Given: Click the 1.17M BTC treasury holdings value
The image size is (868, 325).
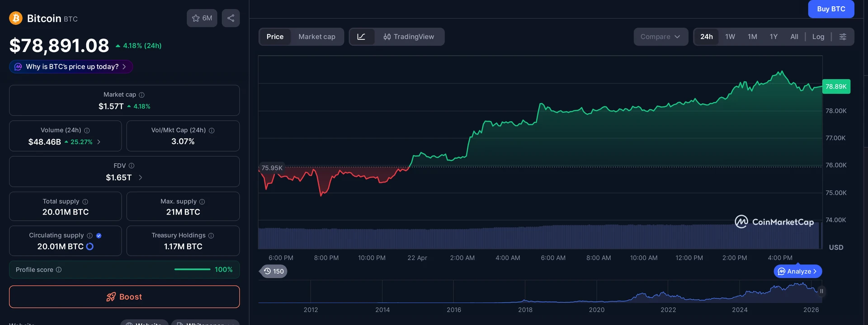Looking at the screenshot, I should (183, 247).
